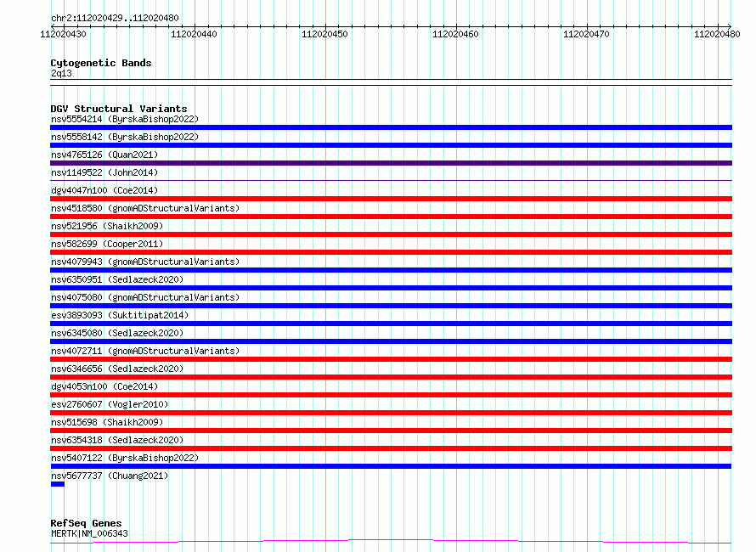The image size is (756, 552).
Task: Select variant label nsv6354318 (Sedlazeck2020)
Action: [117, 440]
